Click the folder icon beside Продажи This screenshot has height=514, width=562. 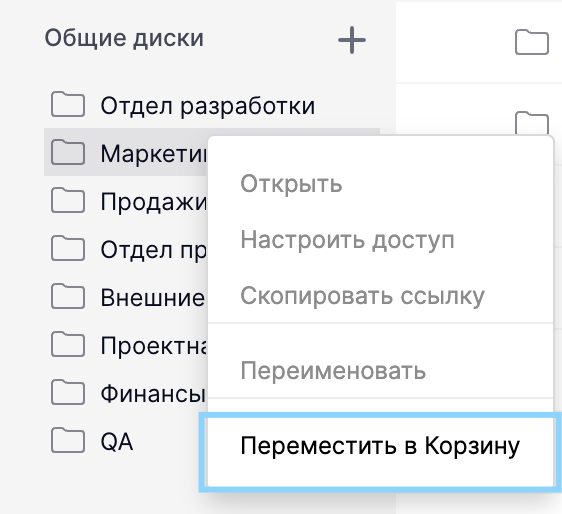coord(68,200)
